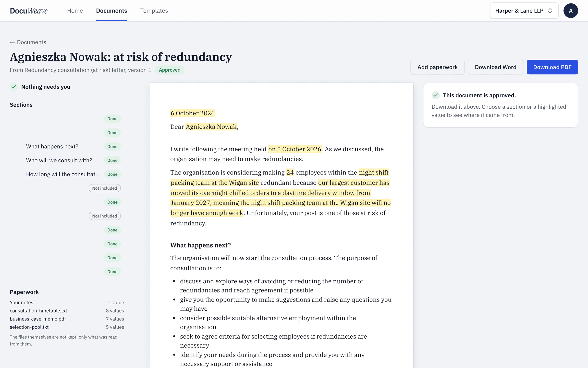The width and height of the screenshot is (588, 368).
Task: Open the user avatar A menu
Action: [x=571, y=11]
